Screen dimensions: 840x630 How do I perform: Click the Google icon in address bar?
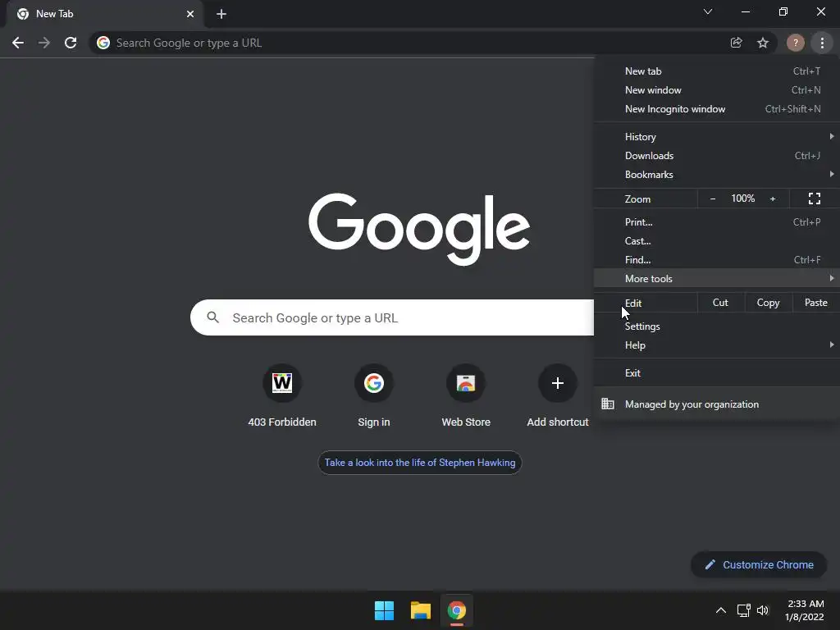103,43
